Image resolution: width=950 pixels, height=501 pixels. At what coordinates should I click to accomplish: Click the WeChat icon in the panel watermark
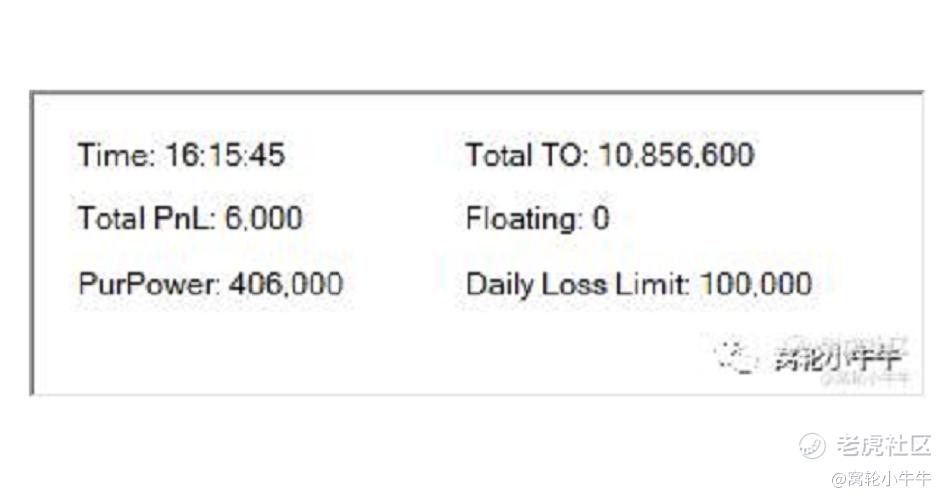(735, 355)
